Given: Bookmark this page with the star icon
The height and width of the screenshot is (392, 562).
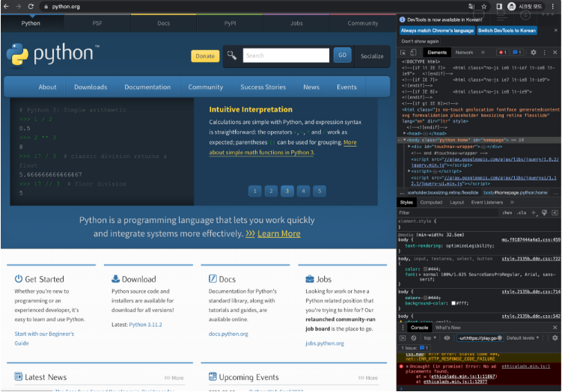Looking at the screenshot, I should [x=484, y=7].
